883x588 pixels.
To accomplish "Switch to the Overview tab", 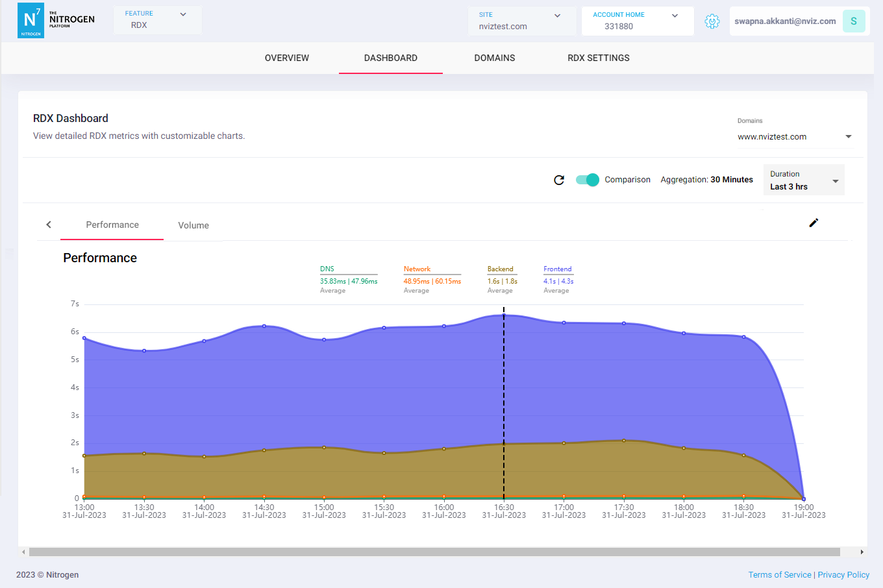I will (x=287, y=58).
